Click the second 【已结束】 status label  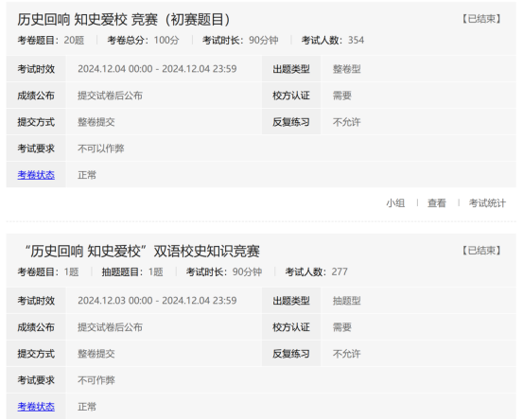click(481, 251)
